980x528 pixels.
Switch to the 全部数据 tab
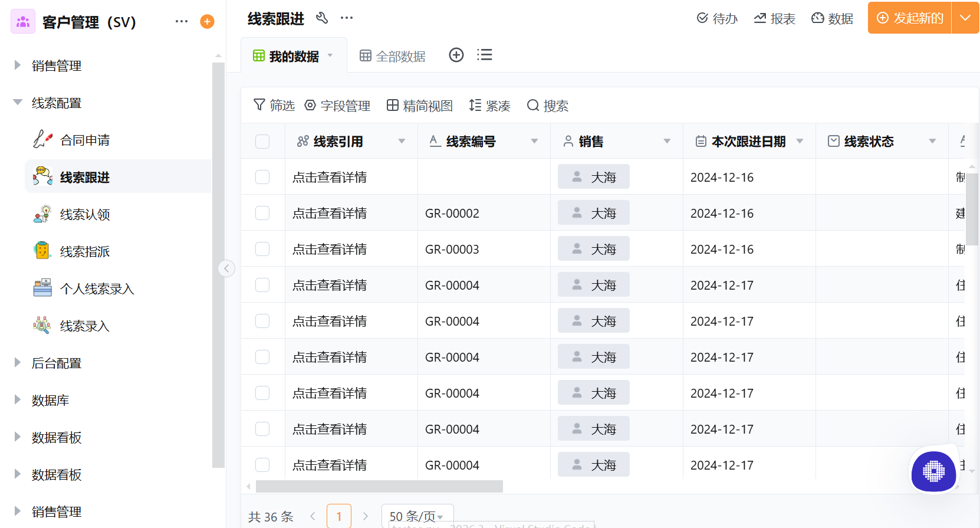tap(393, 56)
